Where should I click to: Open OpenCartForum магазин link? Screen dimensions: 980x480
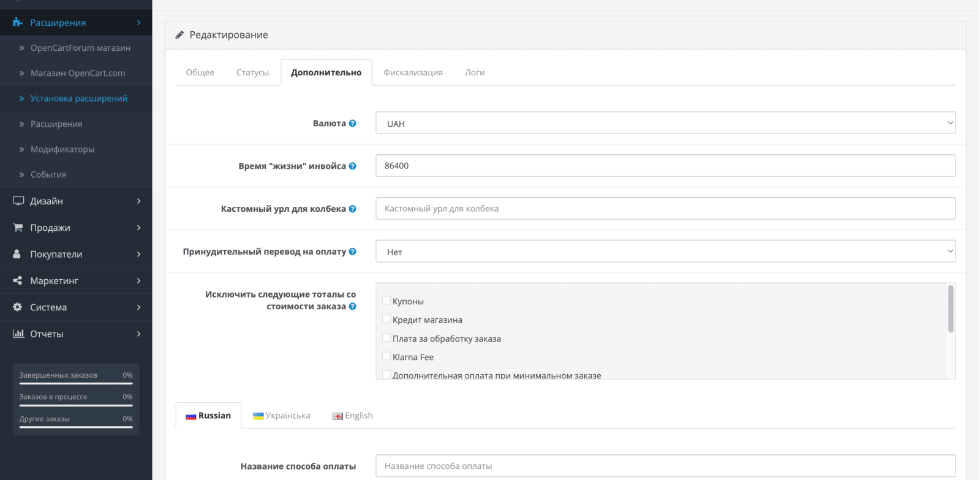click(x=80, y=48)
